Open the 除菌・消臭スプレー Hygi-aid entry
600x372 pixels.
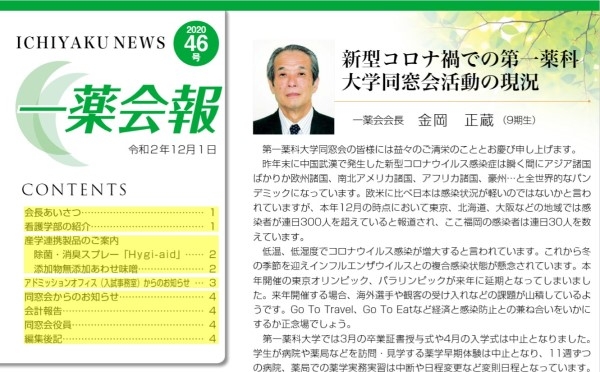coord(126,255)
